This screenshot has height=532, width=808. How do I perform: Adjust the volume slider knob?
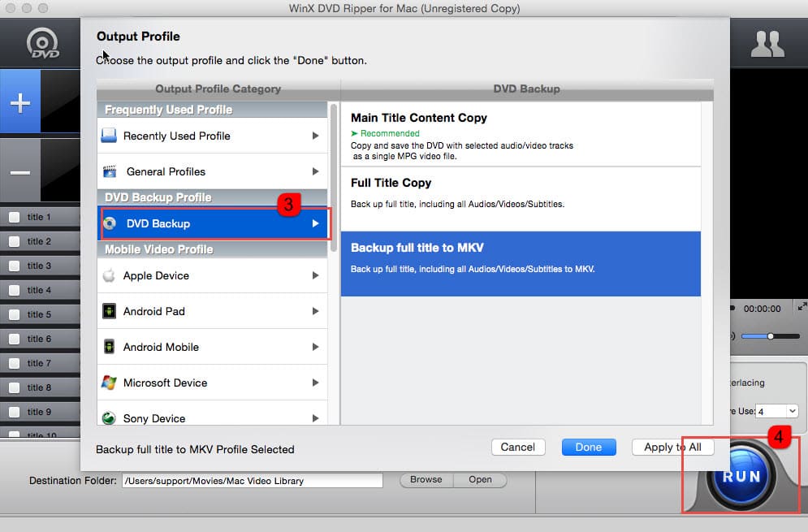pyautogui.click(x=771, y=336)
